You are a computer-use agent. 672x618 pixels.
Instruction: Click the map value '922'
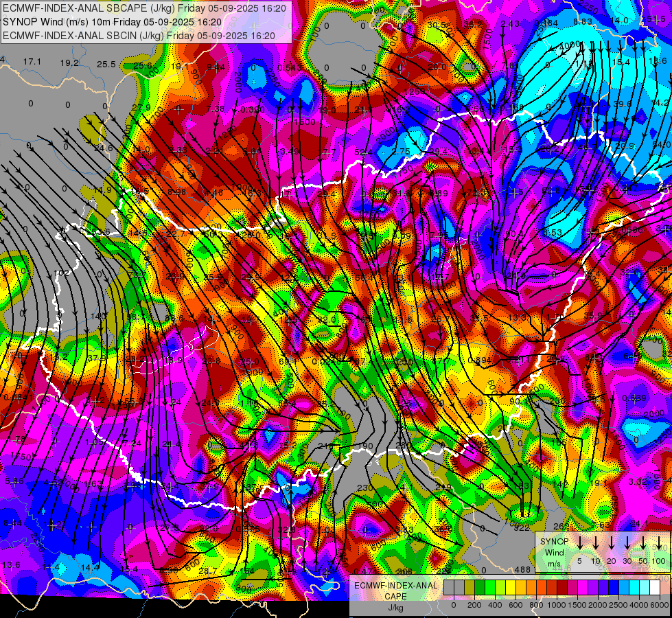click(x=522, y=527)
